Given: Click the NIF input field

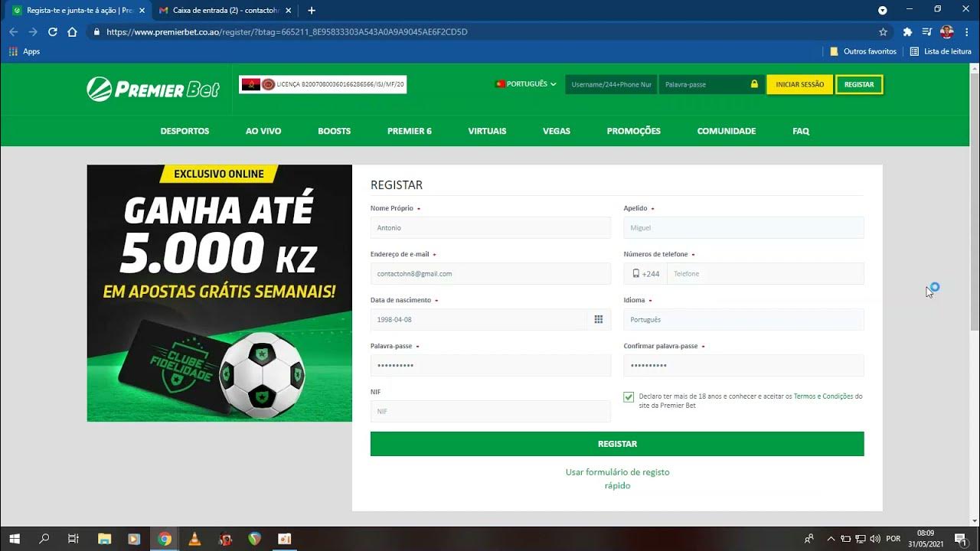Looking at the screenshot, I should [x=491, y=411].
